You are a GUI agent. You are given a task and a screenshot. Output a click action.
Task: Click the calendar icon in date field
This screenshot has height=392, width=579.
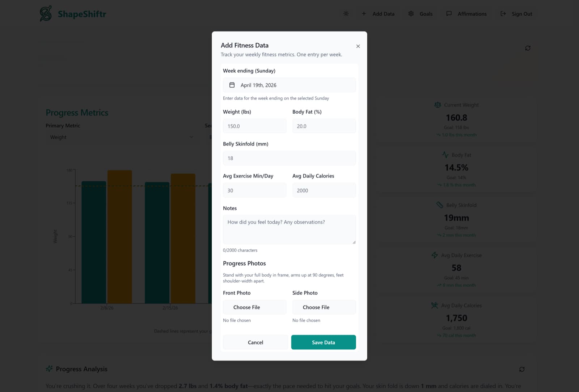(232, 85)
